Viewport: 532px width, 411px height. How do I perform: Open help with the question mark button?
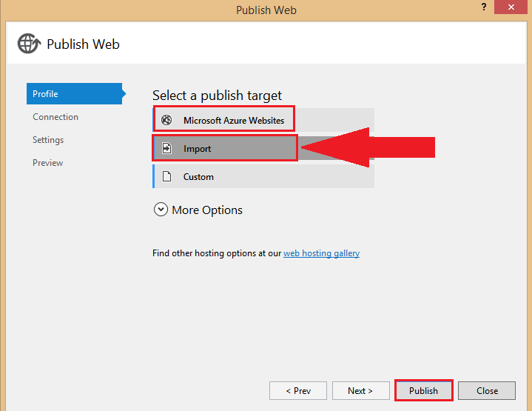483,9
